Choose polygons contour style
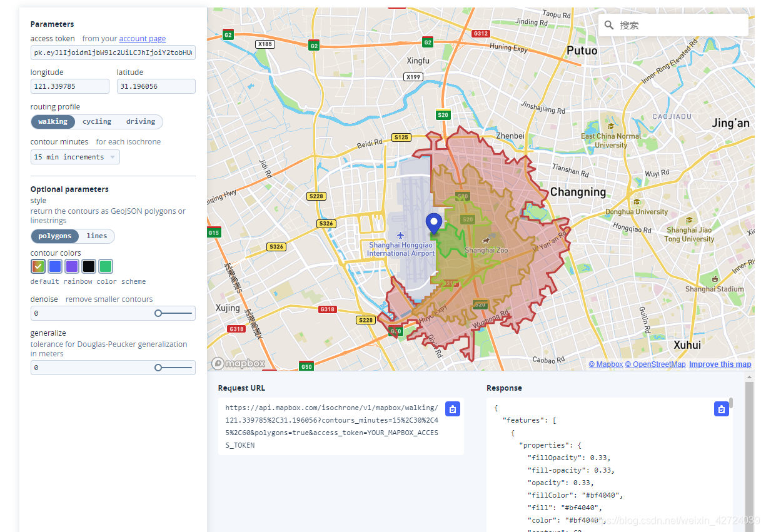Image resolution: width=766 pixels, height=532 pixels. (55, 236)
